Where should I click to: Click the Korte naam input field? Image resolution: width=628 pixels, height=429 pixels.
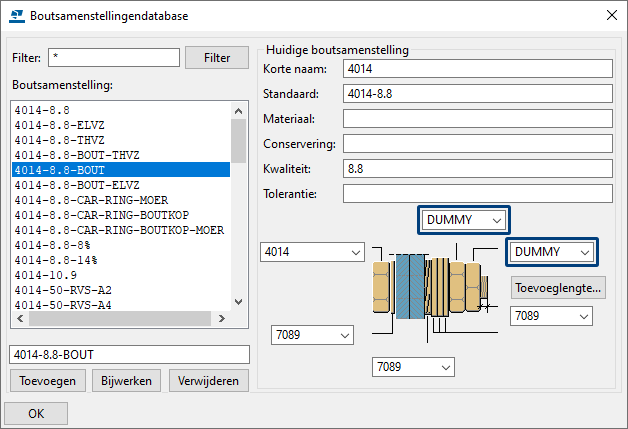click(x=476, y=69)
